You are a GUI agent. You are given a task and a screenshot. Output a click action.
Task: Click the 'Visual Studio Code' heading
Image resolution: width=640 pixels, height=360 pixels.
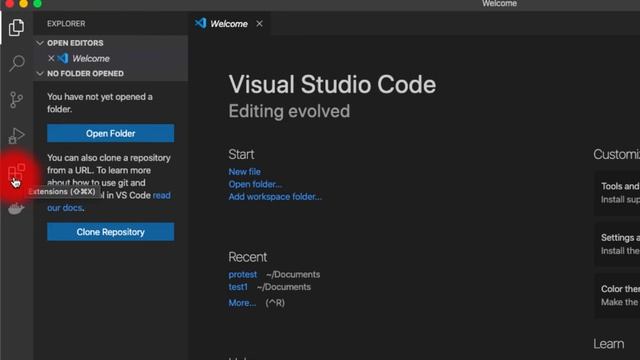click(332, 84)
